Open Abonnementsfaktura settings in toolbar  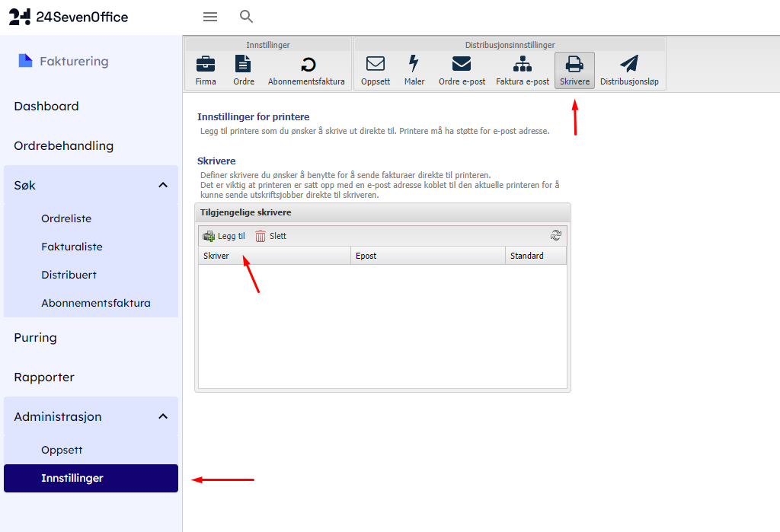pyautogui.click(x=306, y=65)
